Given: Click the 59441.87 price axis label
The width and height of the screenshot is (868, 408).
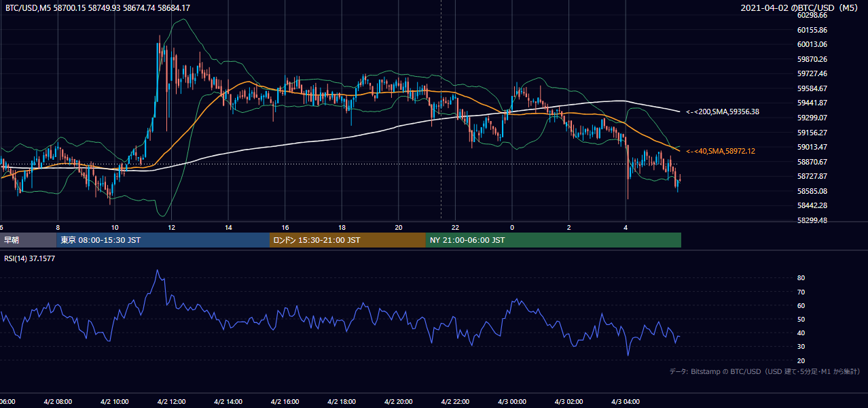Looking at the screenshot, I should coord(812,103).
